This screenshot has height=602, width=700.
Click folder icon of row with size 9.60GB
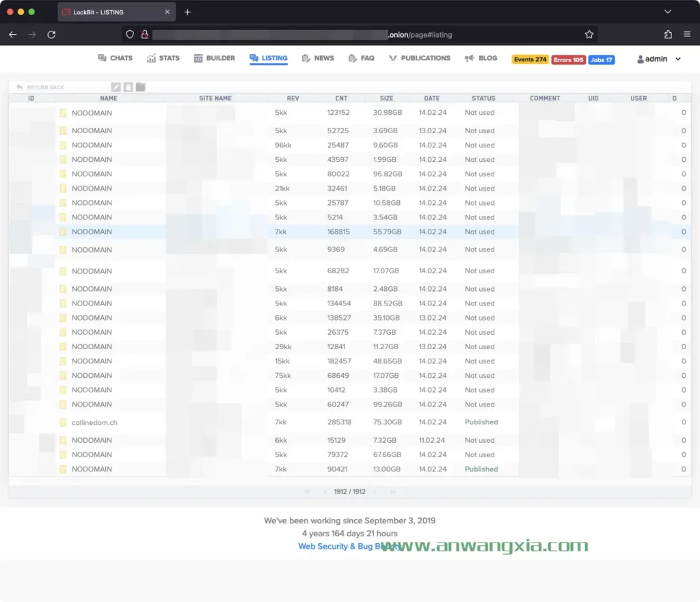coord(63,145)
